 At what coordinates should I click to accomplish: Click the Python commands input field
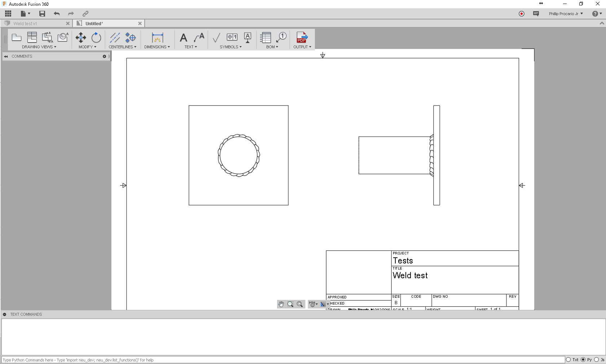(283, 360)
